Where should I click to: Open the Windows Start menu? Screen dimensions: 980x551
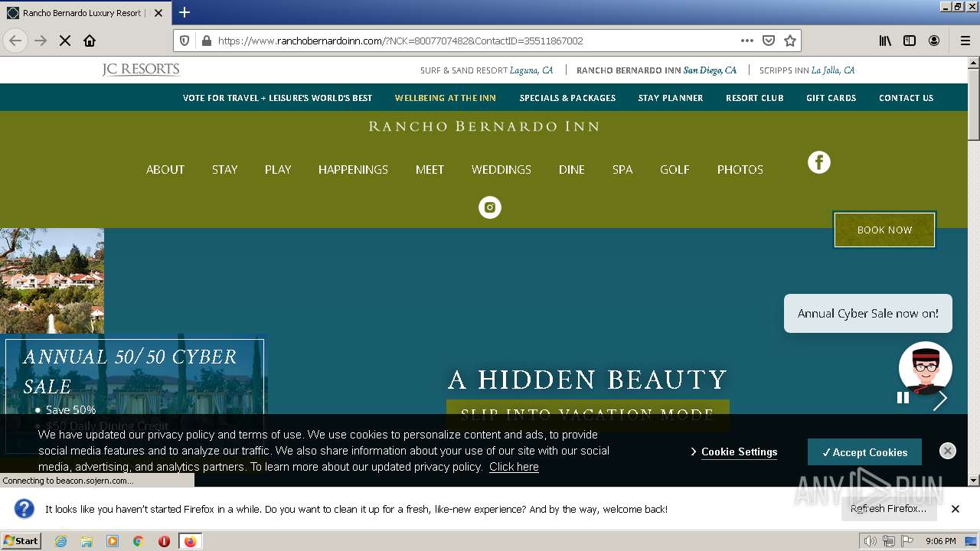click(x=21, y=541)
